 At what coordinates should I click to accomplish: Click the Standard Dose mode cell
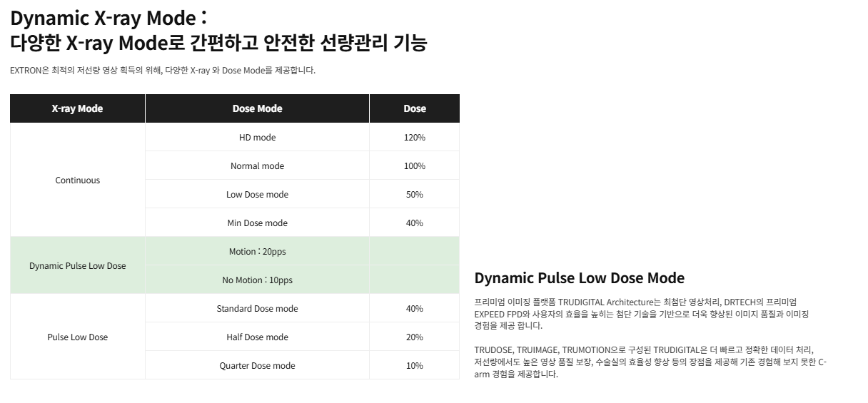click(258, 308)
